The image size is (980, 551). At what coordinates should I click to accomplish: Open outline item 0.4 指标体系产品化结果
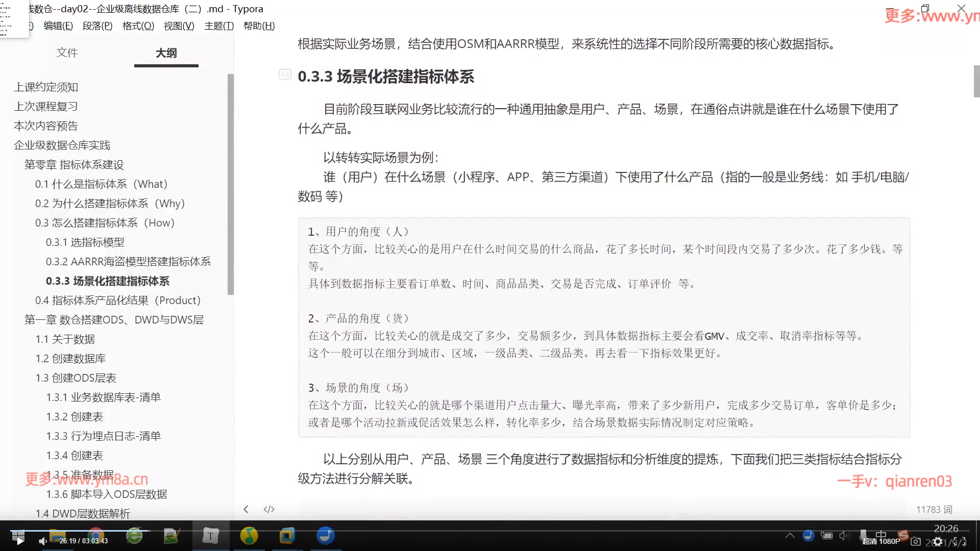pos(117,300)
